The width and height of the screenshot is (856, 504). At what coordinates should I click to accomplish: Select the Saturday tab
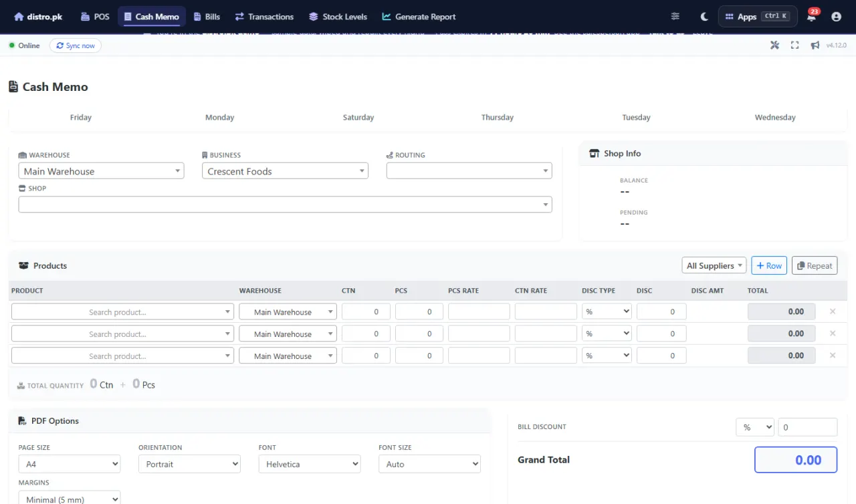[358, 117]
